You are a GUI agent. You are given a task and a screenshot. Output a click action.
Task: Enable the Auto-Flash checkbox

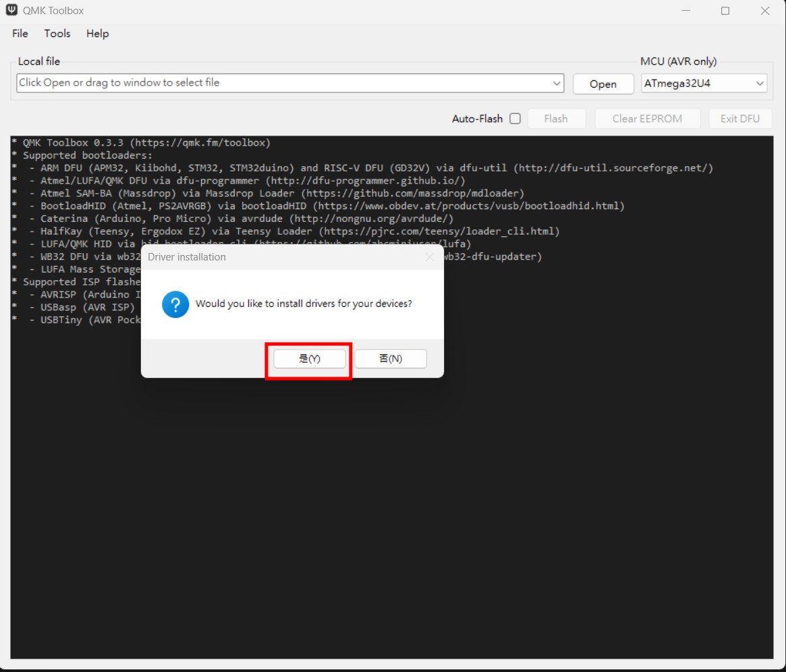tap(515, 119)
